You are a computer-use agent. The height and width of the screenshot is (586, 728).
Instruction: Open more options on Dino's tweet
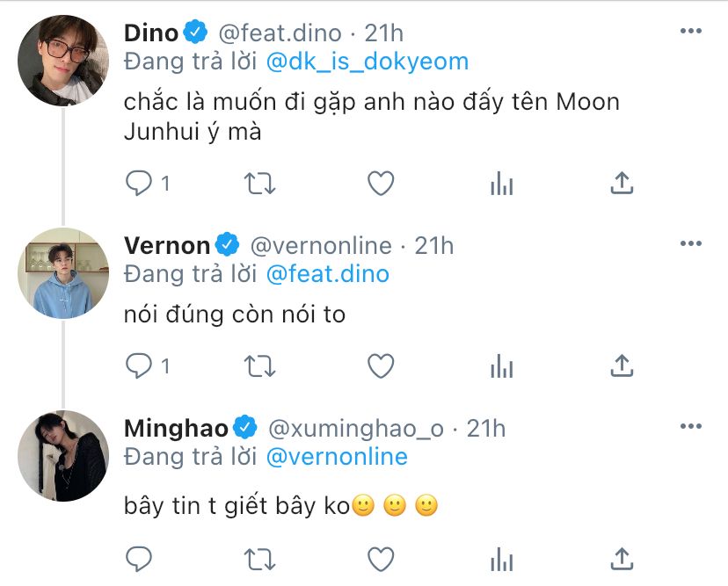coord(691,32)
